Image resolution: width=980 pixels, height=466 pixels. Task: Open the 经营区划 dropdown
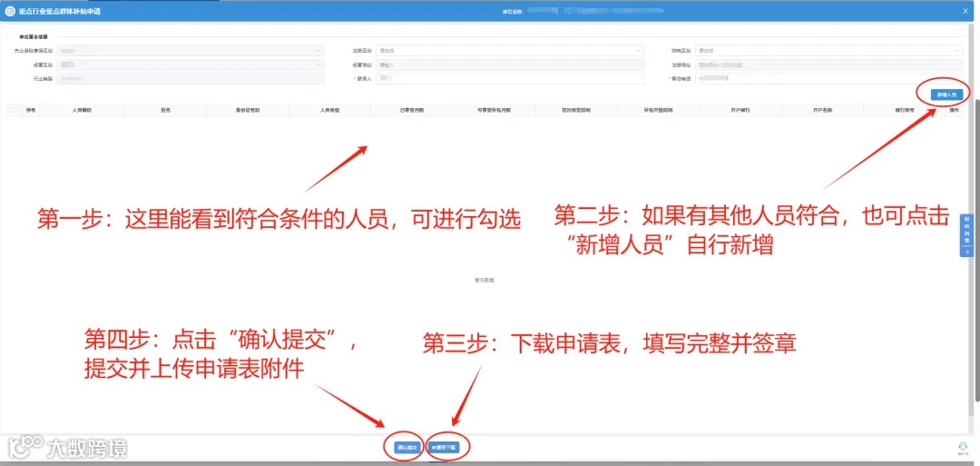(191, 64)
